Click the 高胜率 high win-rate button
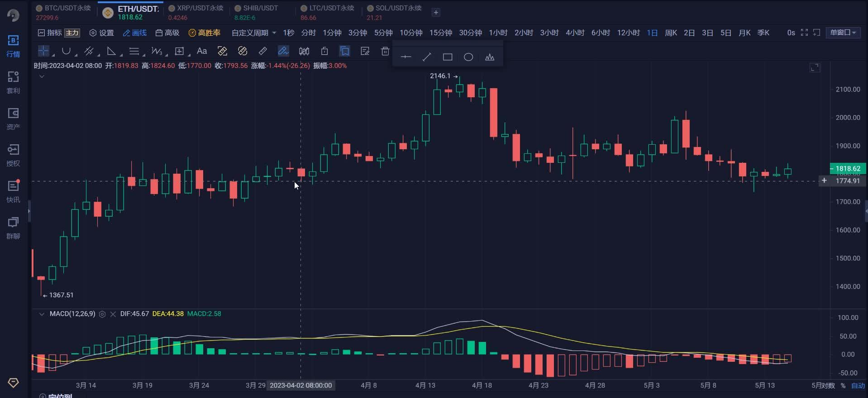 pos(205,33)
